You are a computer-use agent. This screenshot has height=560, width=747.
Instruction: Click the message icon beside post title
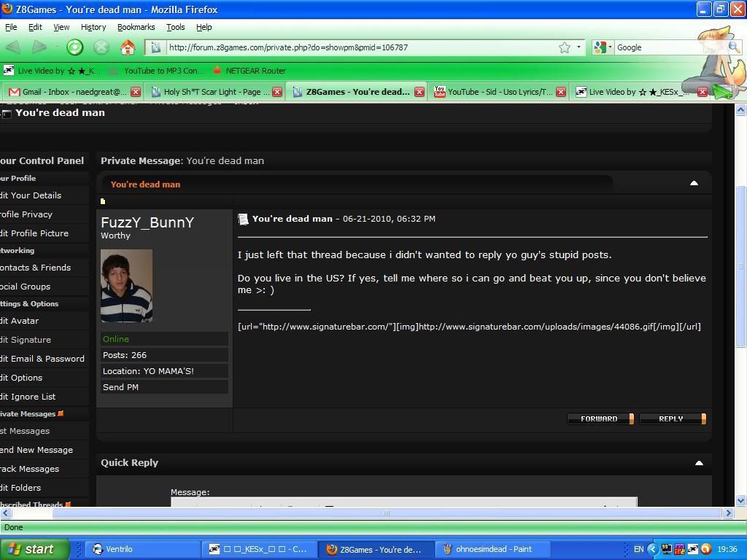[x=243, y=219]
